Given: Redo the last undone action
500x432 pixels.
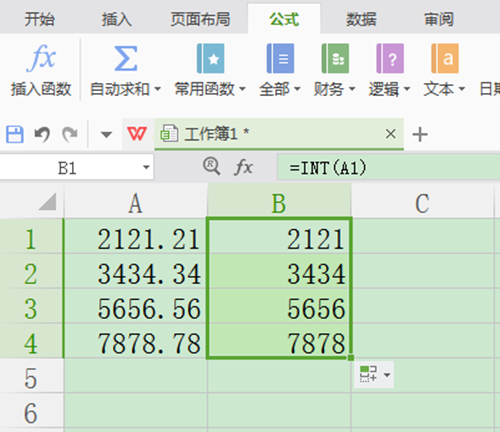Looking at the screenshot, I should pyautogui.click(x=70, y=134).
